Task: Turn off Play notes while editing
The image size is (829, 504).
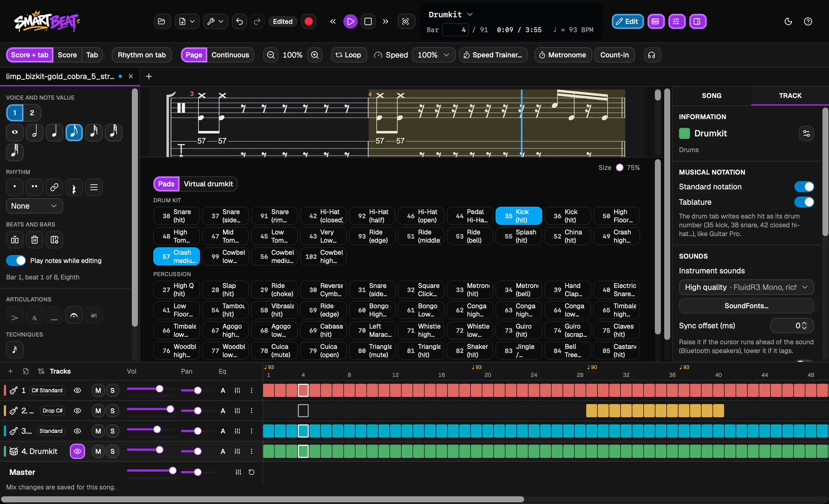Action: click(x=16, y=261)
